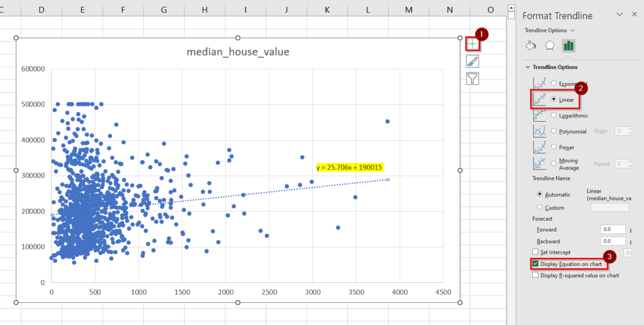The width and height of the screenshot is (644, 325).
Task: Enable Display R-squared value on chart
Action: click(x=535, y=275)
